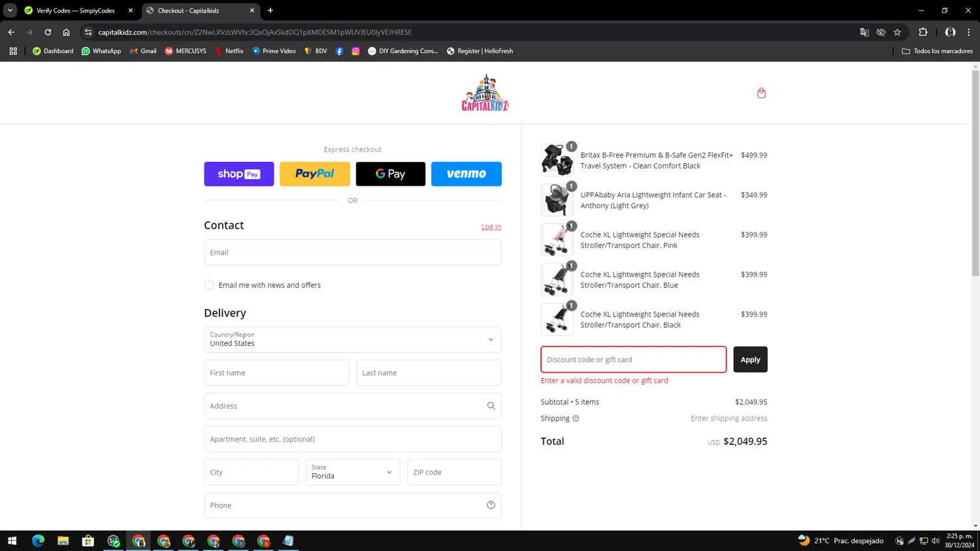Click the Log in link
Image resolution: width=980 pixels, height=551 pixels.
point(491,227)
